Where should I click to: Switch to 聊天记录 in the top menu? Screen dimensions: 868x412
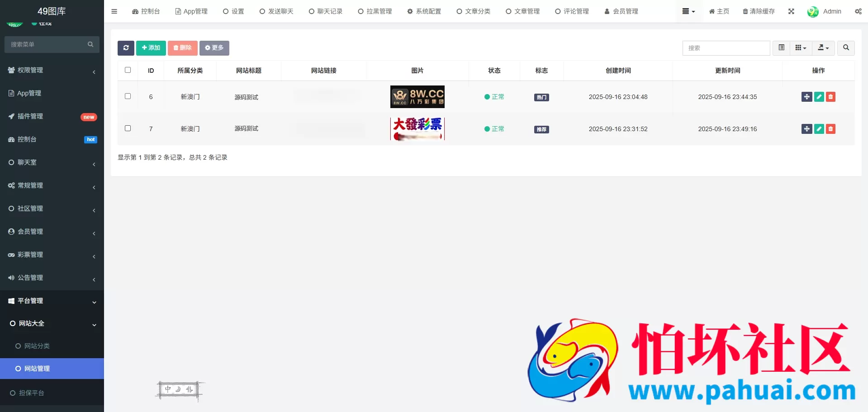click(x=325, y=11)
